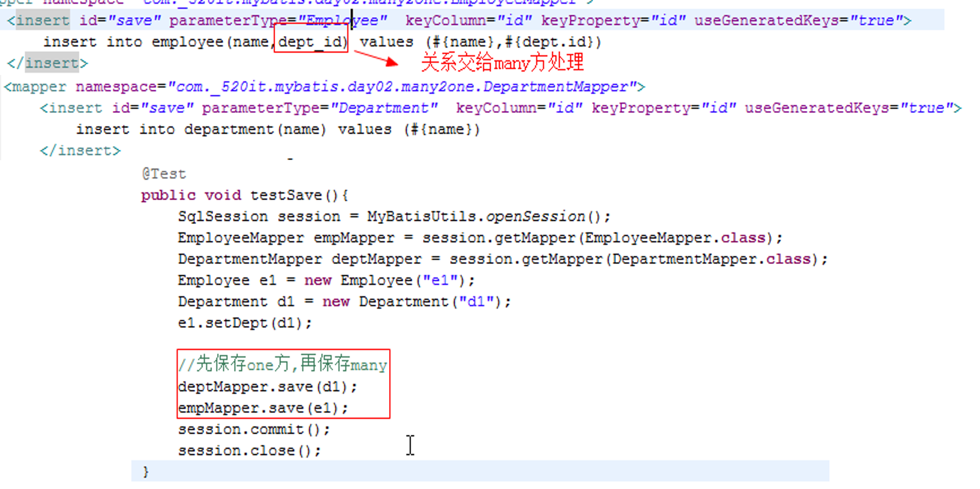Click the e1.setDept(d1) line
The height and width of the screenshot is (489, 980).
coord(244,323)
